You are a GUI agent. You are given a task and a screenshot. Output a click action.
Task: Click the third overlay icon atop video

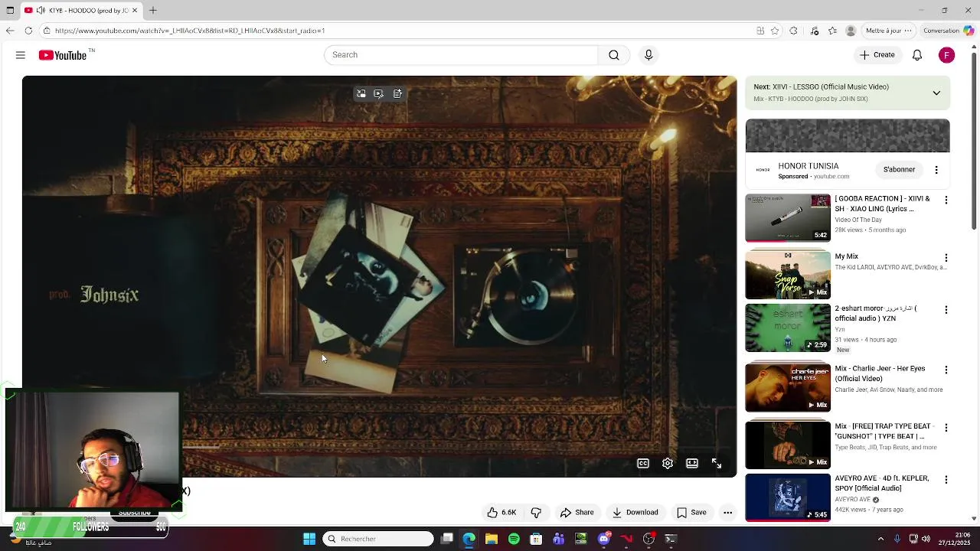click(x=397, y=93)
